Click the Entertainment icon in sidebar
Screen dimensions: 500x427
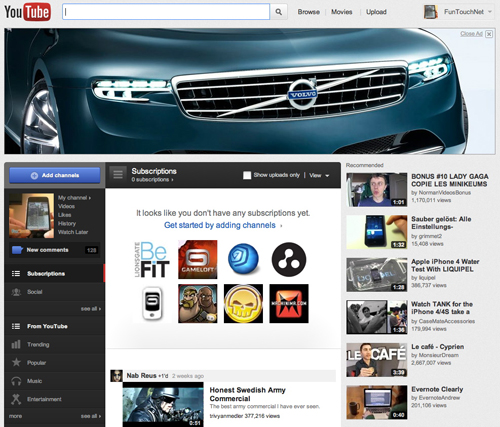pyautogui.click(x=16, y=399)
